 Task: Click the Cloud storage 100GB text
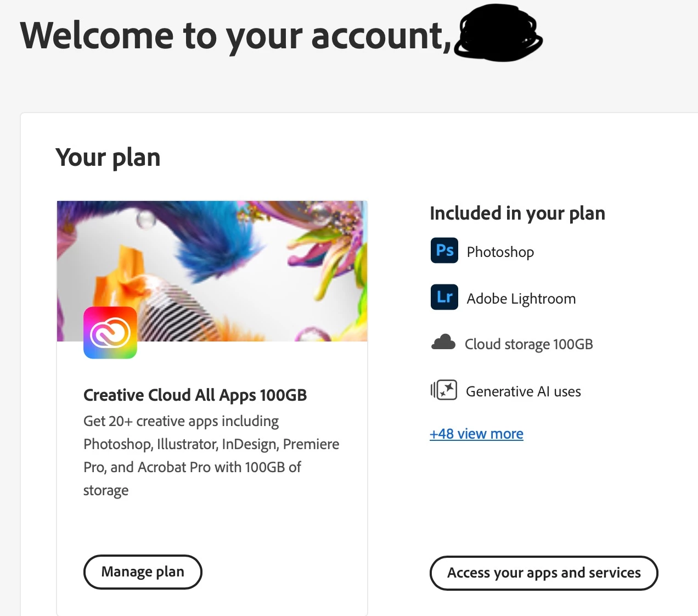click(x=528, y=344)
